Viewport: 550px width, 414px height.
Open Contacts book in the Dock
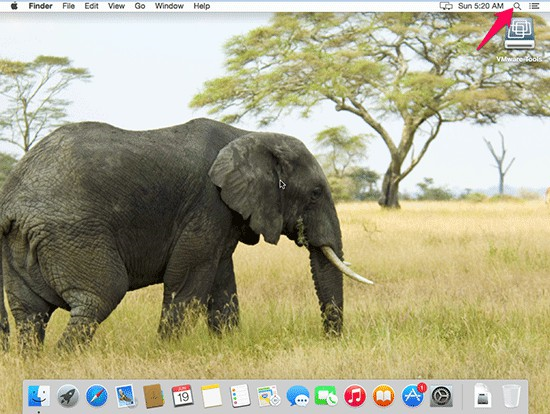(154, 396)
